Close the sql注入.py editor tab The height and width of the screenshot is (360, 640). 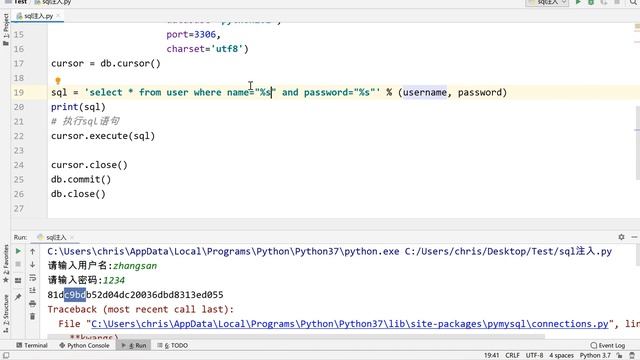click(x=58, y=16)
